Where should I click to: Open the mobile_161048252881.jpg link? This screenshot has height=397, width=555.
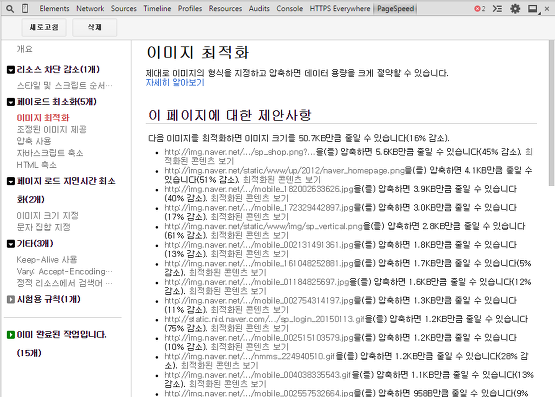(259, 263)
